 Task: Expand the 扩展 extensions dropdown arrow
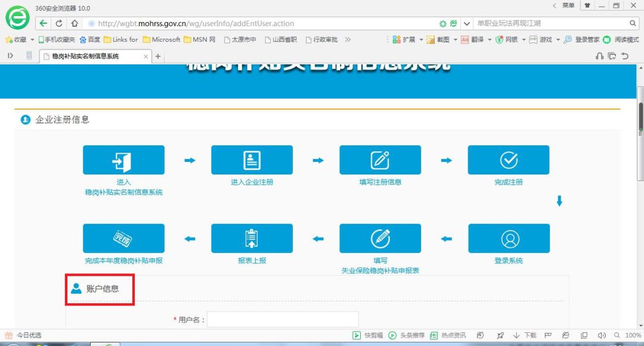click(x=421, y=40)
